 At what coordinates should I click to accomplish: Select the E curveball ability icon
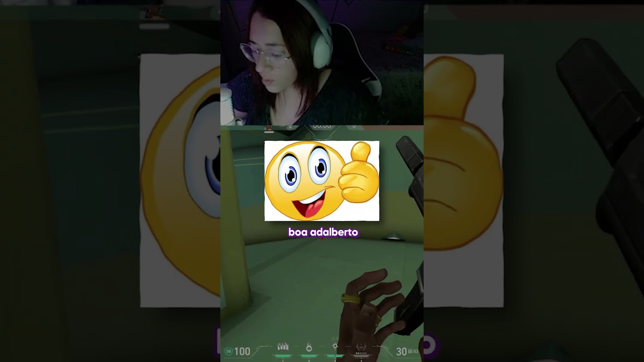click(x=335, y=346)
